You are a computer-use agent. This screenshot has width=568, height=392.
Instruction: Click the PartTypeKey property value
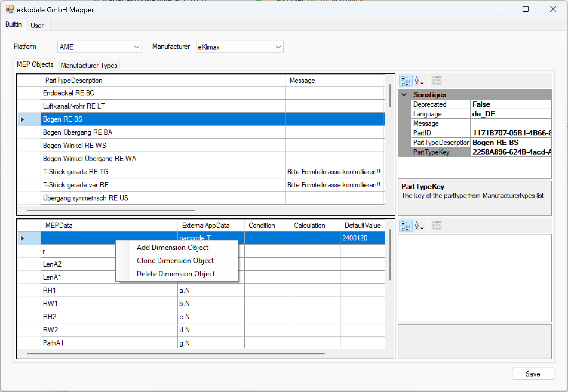pos(511,152)
